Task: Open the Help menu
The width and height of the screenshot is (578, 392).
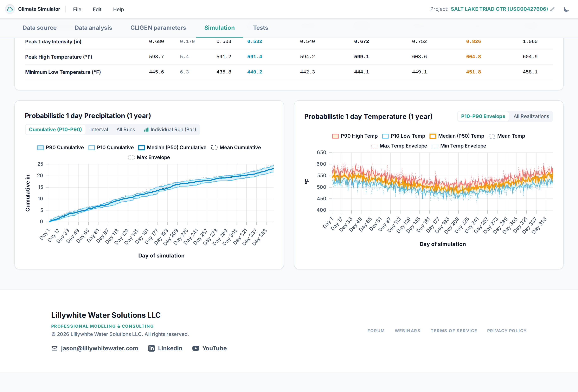Action: tap(118, 9)
